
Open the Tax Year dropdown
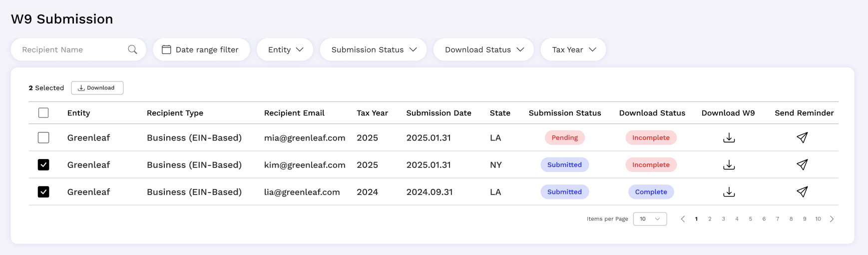(573, 49)
